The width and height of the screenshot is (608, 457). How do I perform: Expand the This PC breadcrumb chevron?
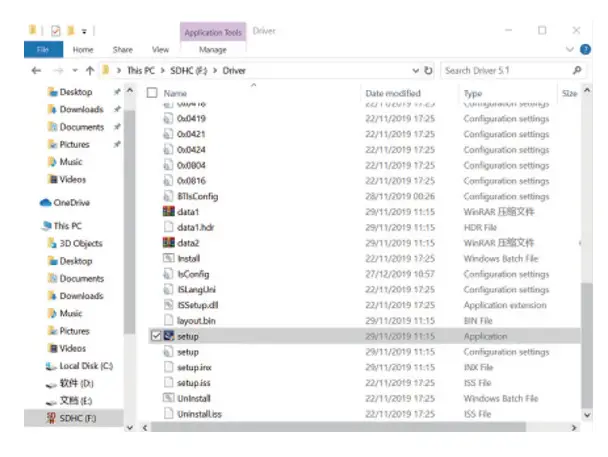click(162, 71)
